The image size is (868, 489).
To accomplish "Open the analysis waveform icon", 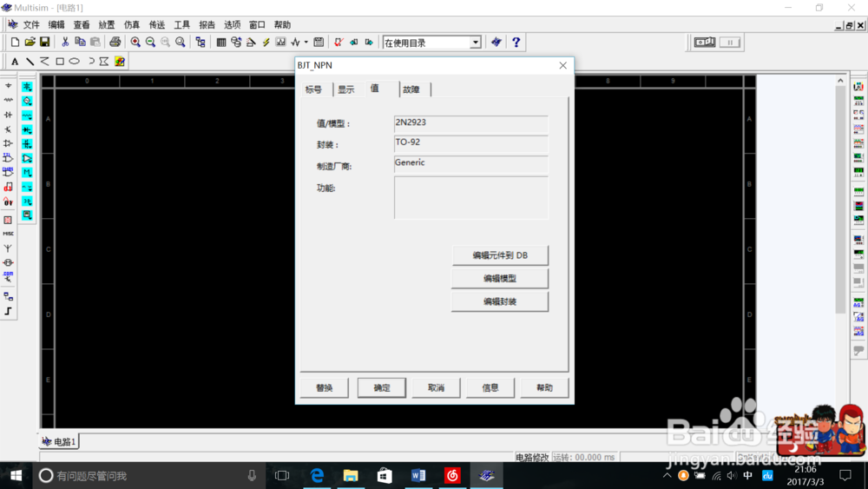I will [296, 42].
